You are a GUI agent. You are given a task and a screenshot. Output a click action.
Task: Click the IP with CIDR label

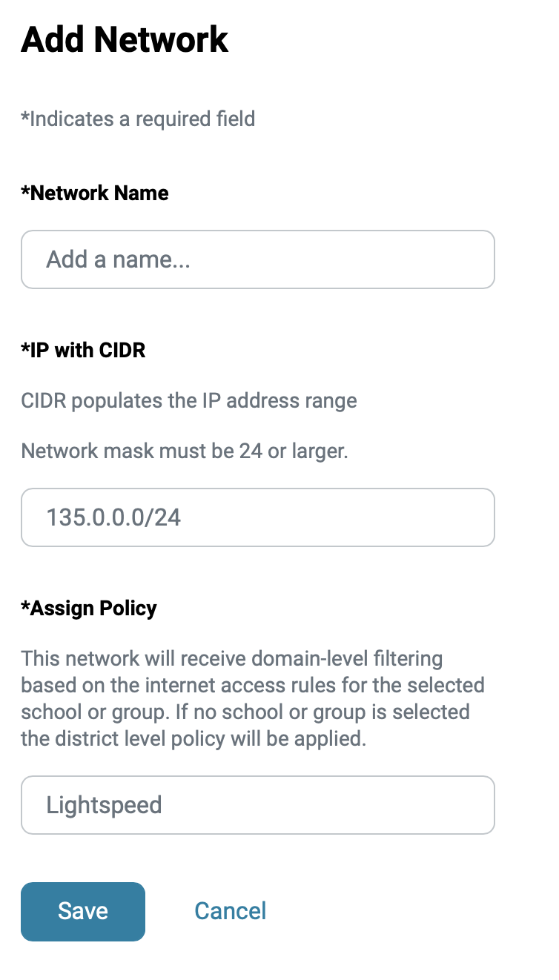tap(84, 350)
